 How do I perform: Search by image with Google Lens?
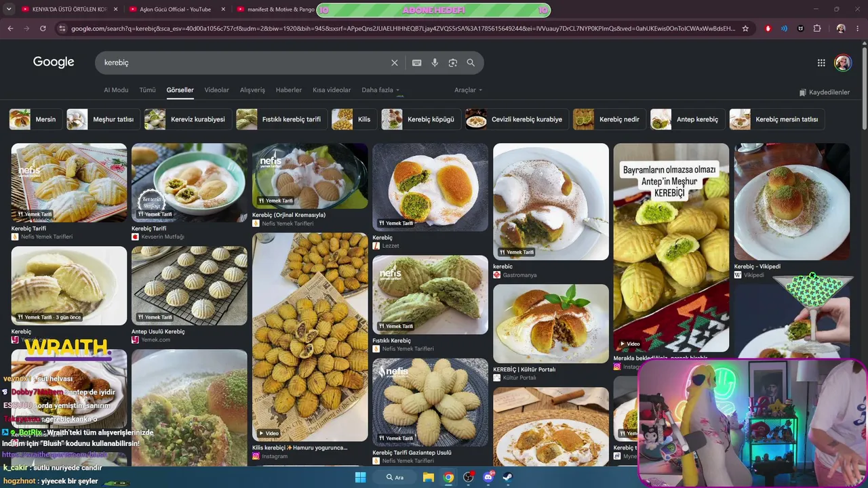coord(453,62)
